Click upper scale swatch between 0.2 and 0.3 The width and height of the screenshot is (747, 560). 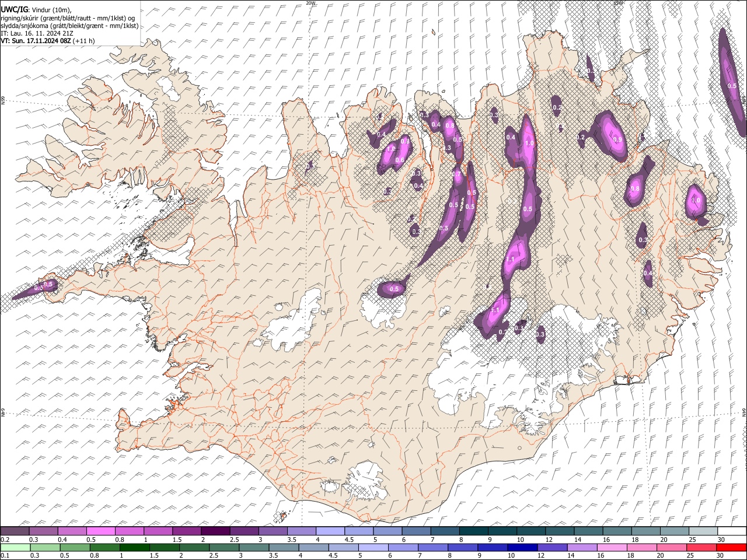coord(15,531)
